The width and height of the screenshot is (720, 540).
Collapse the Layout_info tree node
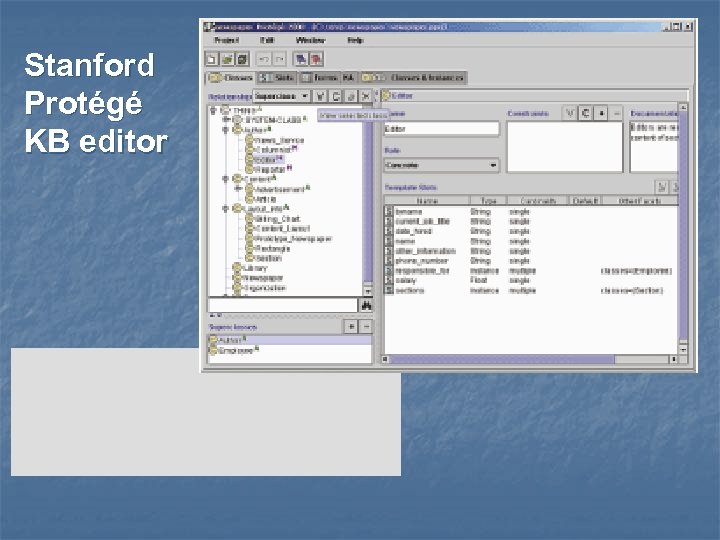click(x=225, y=208)
